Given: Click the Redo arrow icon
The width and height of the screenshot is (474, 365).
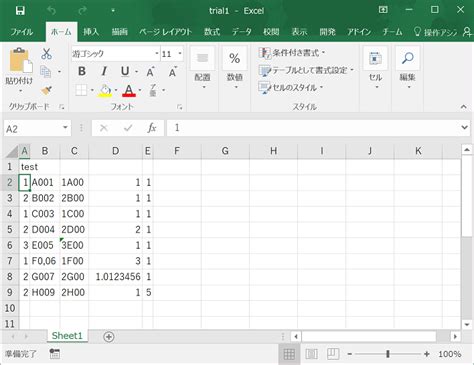Looking at the screenshot, I should point(82,11).
